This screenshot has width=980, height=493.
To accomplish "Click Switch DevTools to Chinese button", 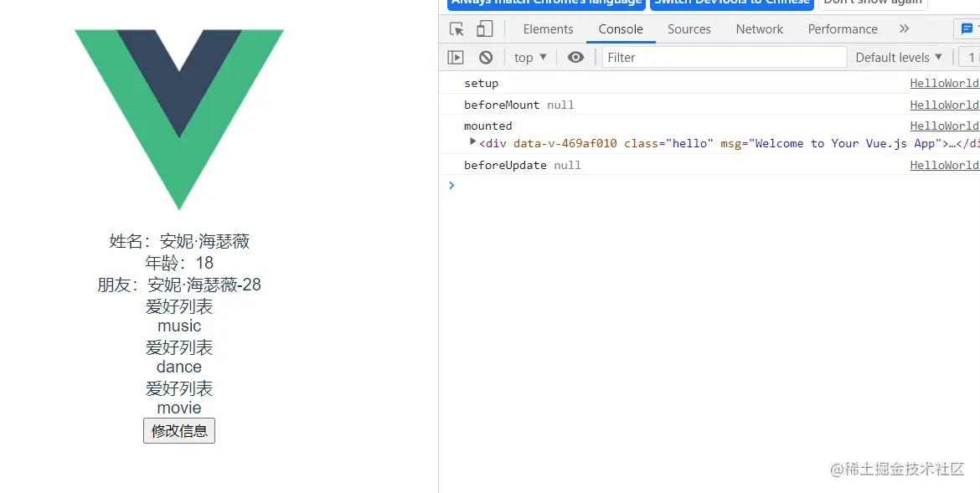I will 732,3.
